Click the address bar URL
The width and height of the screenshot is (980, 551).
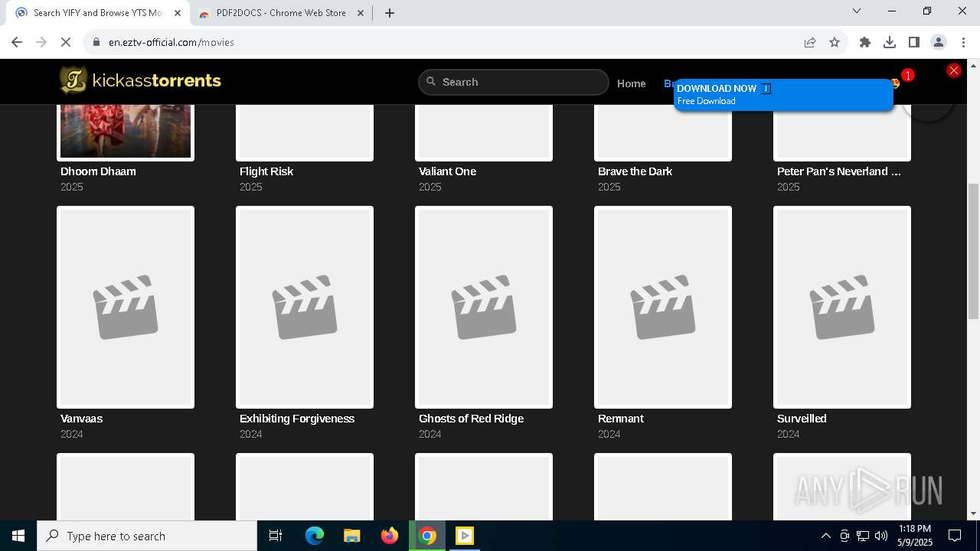pyautogui.click(x=171, y=42)
